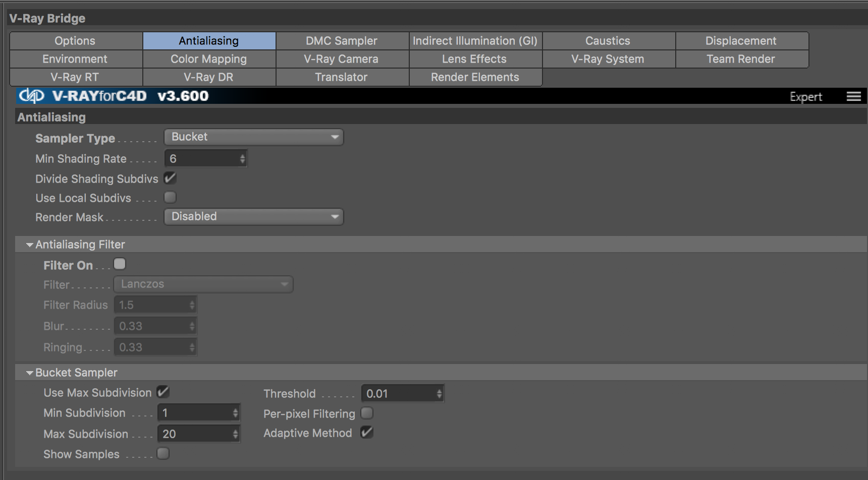Screen dimensions: 868x480
Task: Open the hamburger menu icon beside Expert
Action: [x=853, y=96]
